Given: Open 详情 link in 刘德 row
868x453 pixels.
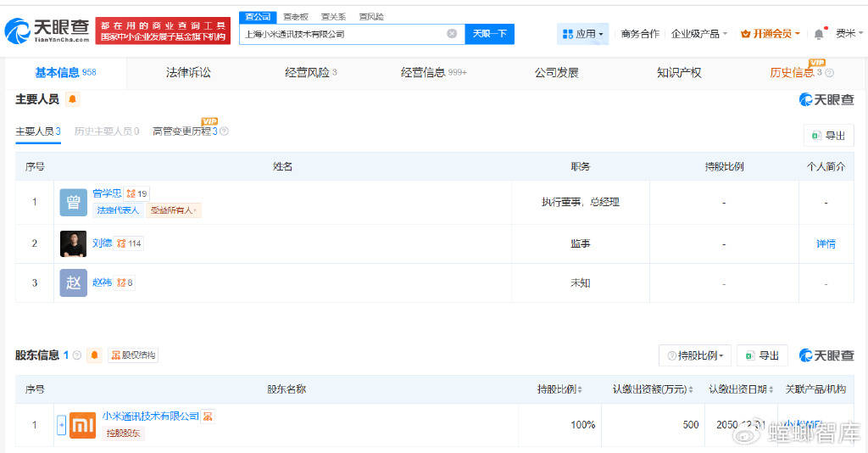Looking at the screenshot, I should click(826, 243).
